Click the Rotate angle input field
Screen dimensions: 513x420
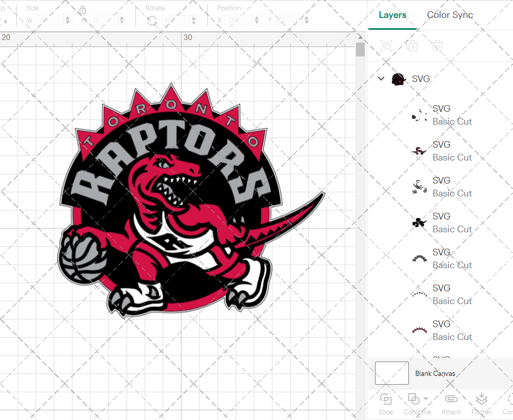pyautogui.click(x=176, y=21)
